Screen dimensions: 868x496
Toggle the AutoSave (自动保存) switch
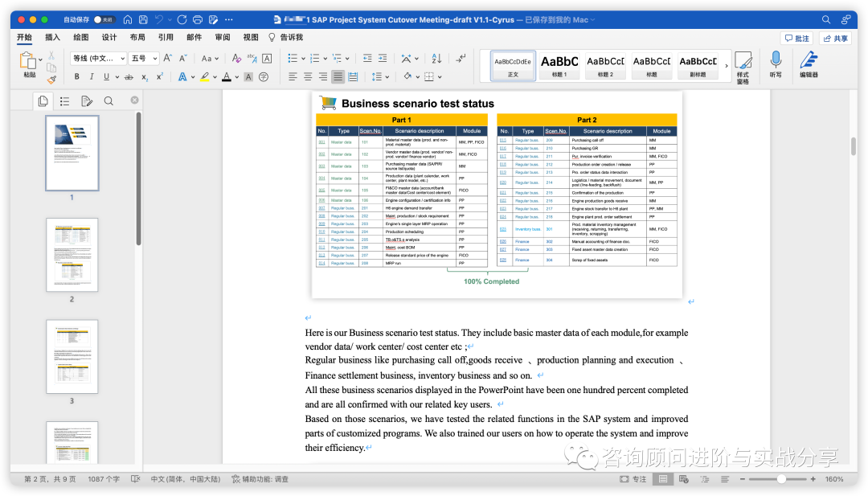coord(103,19)
